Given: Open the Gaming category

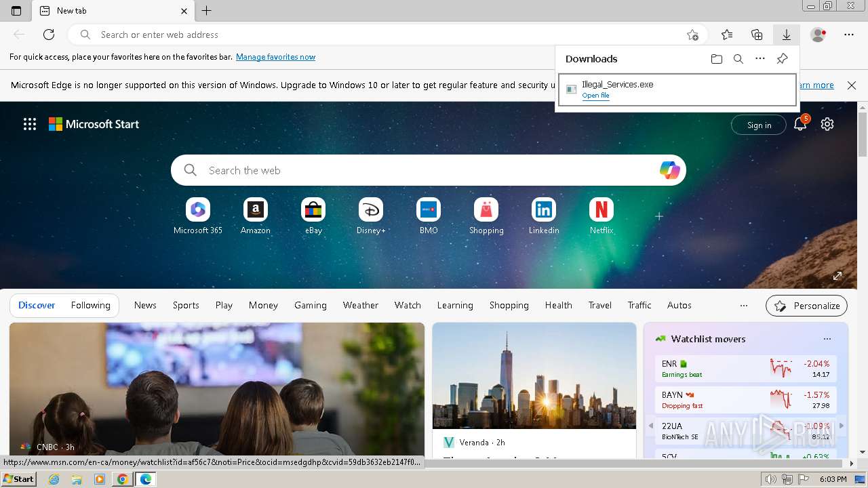Looking at the screenshot, I should (311, 306).
